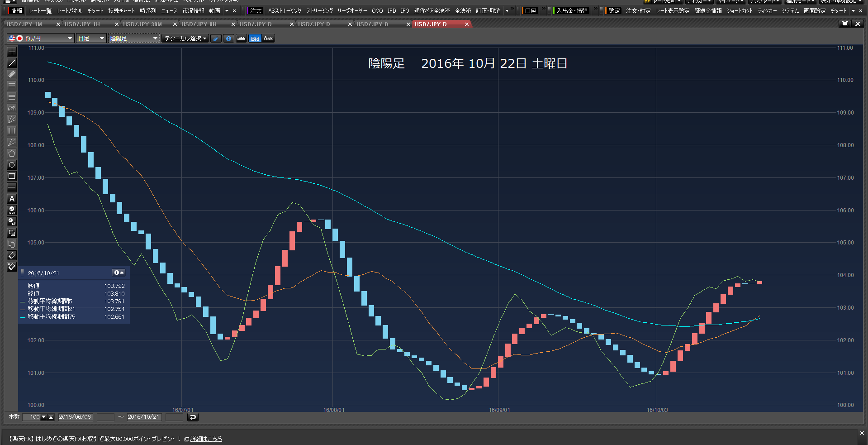The image size is (868, 445).
Task: Expand the 設定 toolbar overflow arrow
Action: point(854,11)
